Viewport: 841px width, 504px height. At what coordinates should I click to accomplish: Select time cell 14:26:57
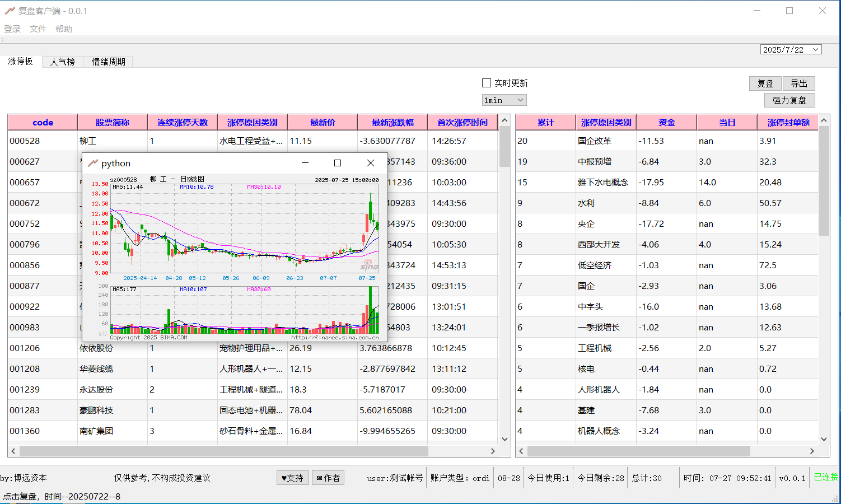click(462, 141)
